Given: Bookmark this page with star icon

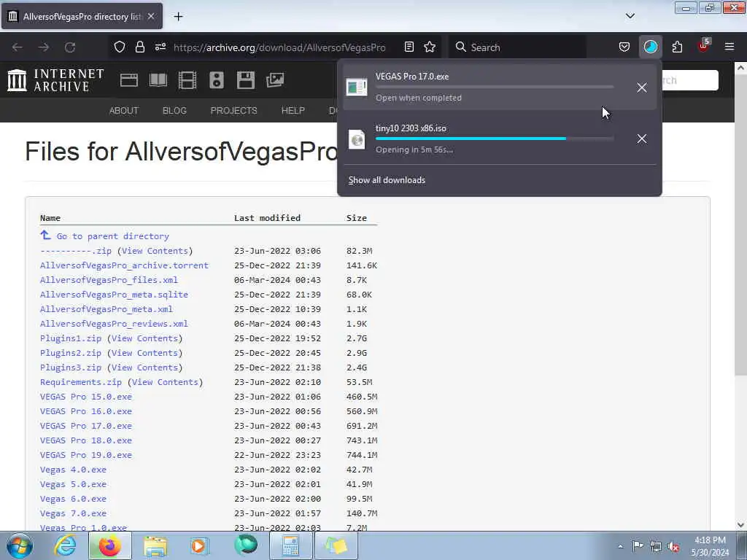Looking at the screenshot, I should point(430,47).
